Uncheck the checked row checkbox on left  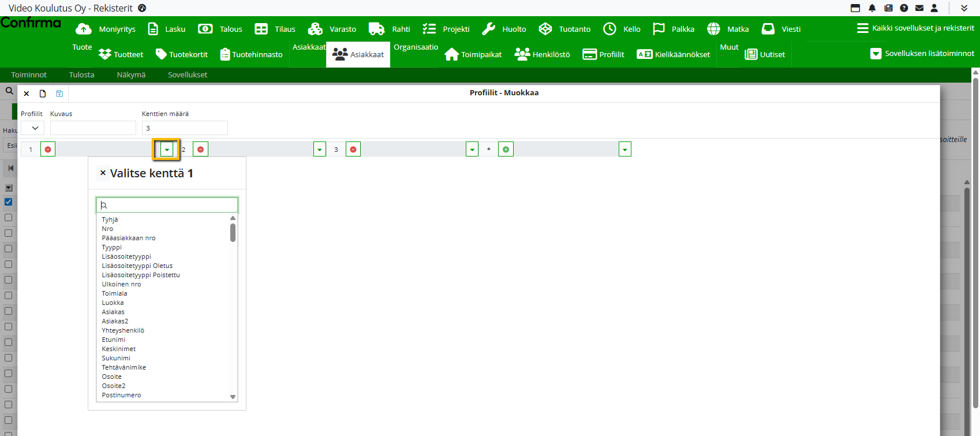click(9, 202)
